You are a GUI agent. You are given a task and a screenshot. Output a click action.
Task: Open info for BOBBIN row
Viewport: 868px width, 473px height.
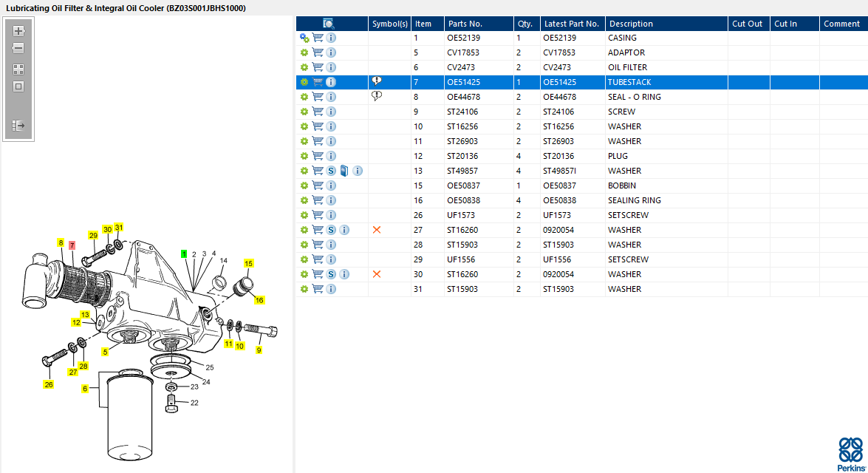pyautogui.click(x=331, y=186)
